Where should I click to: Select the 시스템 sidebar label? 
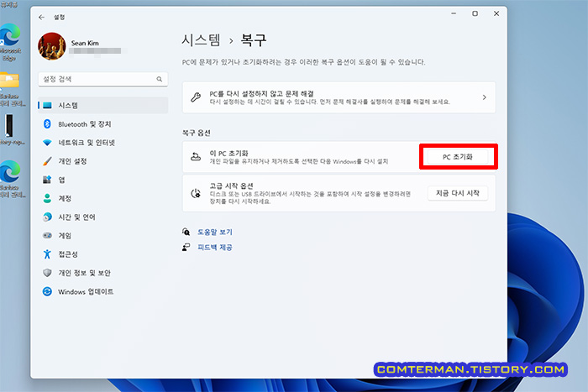(68, 106)
